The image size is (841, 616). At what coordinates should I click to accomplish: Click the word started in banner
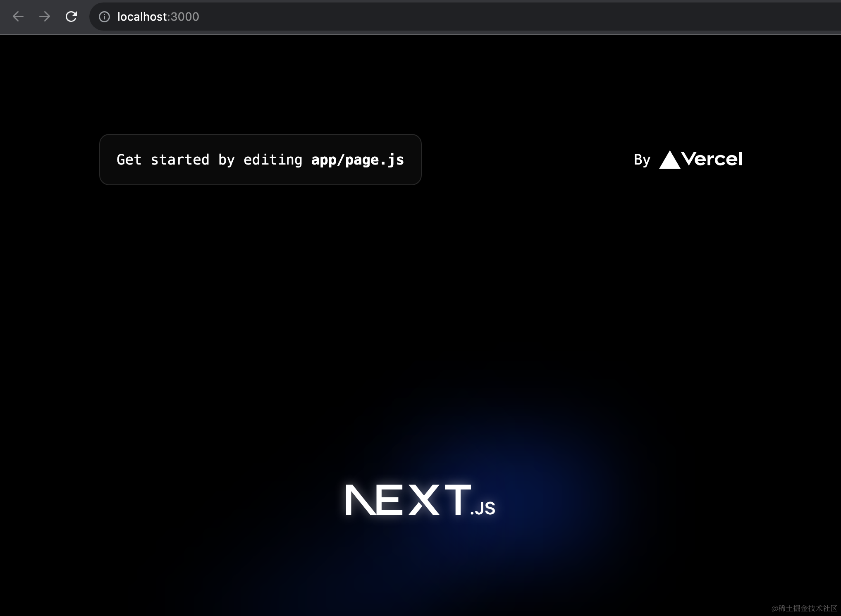pyautogui.click(x=180, y=160)
